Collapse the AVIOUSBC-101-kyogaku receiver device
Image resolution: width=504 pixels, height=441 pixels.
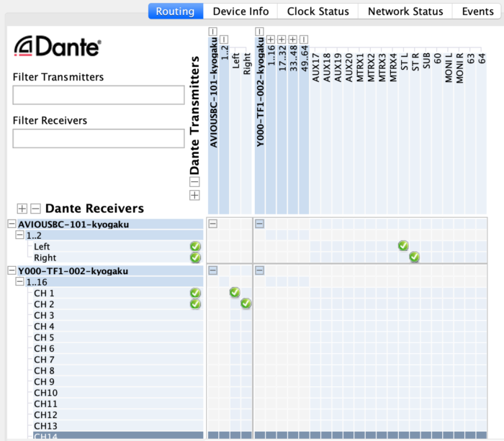(12, 224)
